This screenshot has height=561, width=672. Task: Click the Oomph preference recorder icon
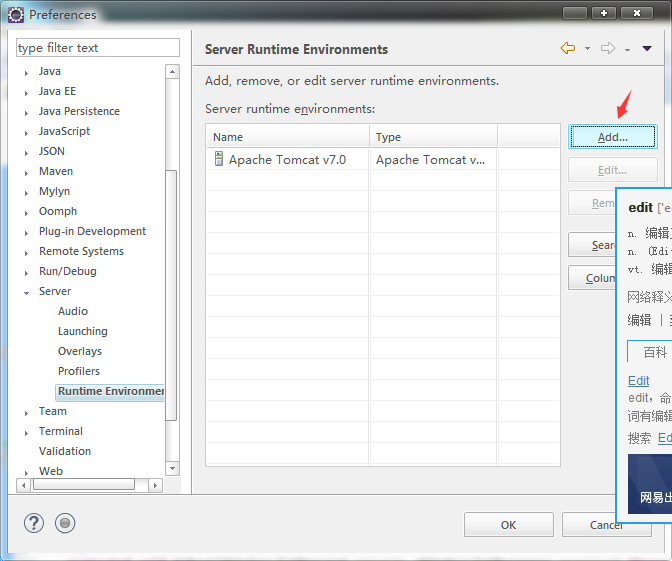click(x=65, y=523)
